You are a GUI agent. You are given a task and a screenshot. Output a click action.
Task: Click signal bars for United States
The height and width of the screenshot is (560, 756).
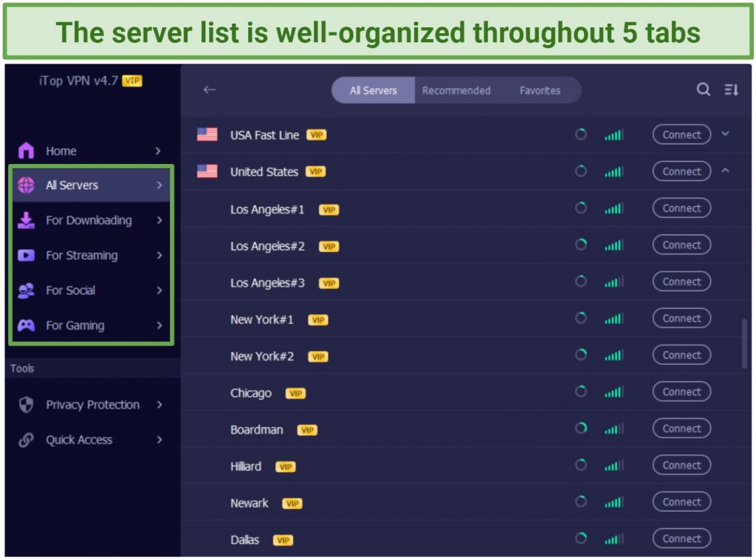click(x=614, y=171)
